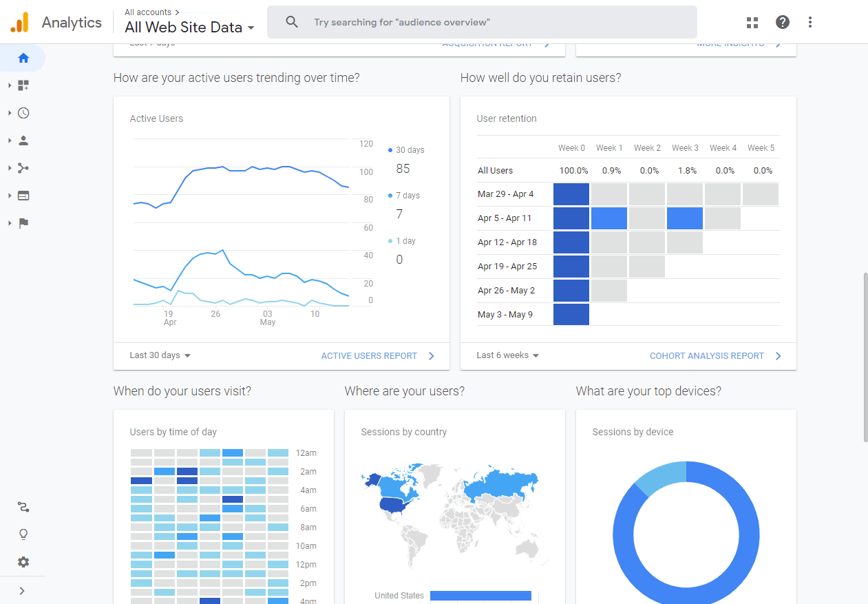The height and width of the screenshot is (604, 868).
Task: Open the three-dot more options menu
Action: point(810,22)
